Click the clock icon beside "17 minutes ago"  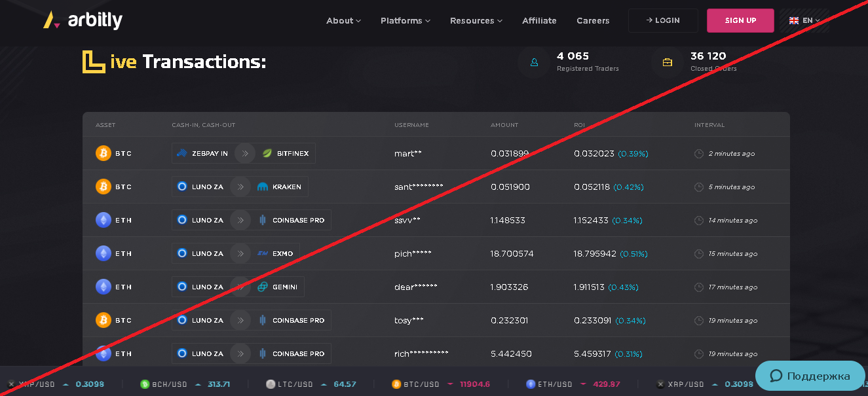pyautogui.click(x=699, y=287)
